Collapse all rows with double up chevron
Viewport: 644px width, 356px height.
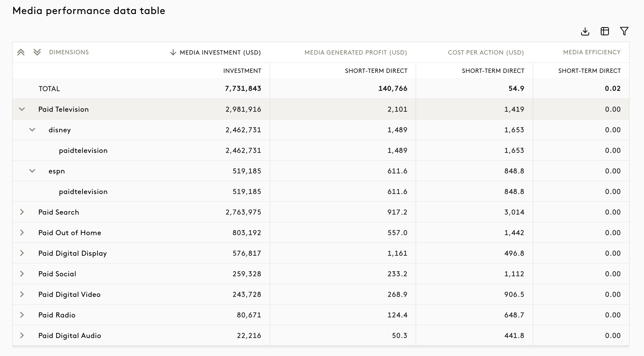(21, 52)
